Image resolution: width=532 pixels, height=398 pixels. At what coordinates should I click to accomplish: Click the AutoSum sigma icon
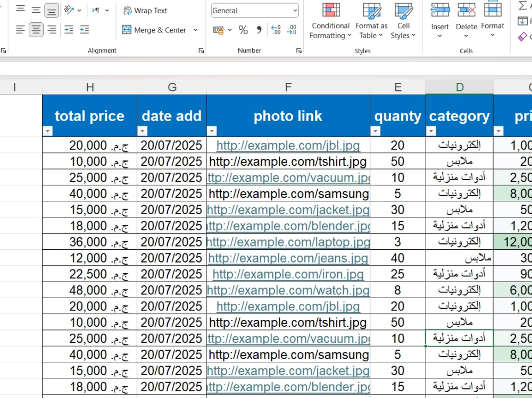[523, 5]
